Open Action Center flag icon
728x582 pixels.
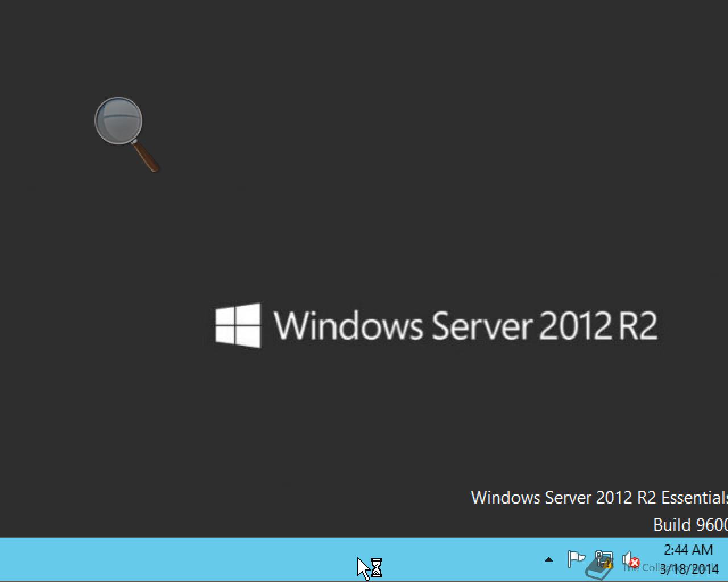(x=576, y=560)
